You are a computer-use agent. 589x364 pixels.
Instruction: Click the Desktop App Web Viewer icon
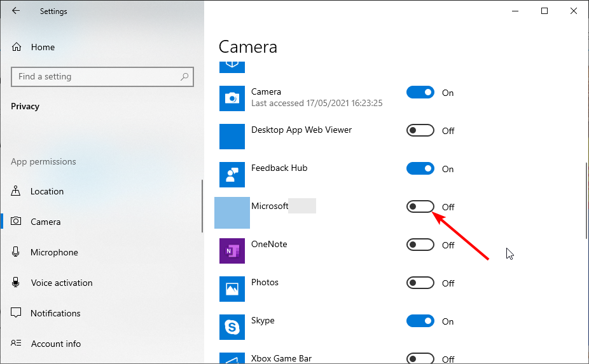point(232,136)
